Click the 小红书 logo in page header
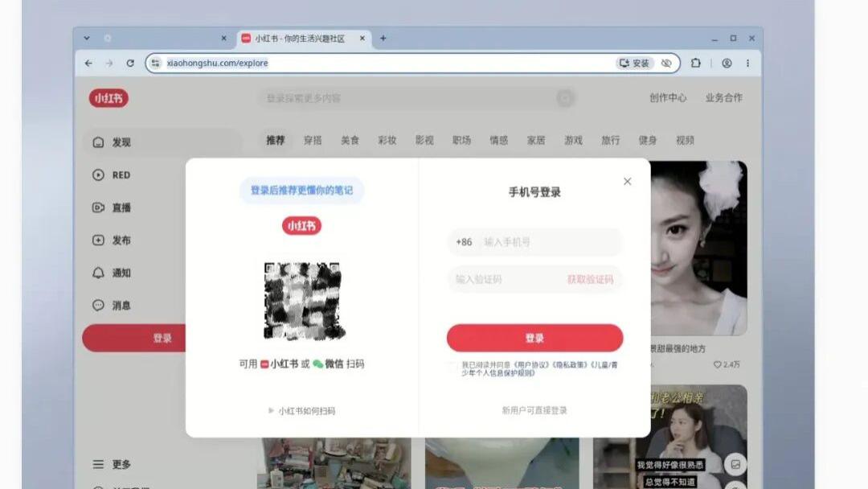Image resolution: width=868 pixels, height=489 pixels. tap(108, 98)
